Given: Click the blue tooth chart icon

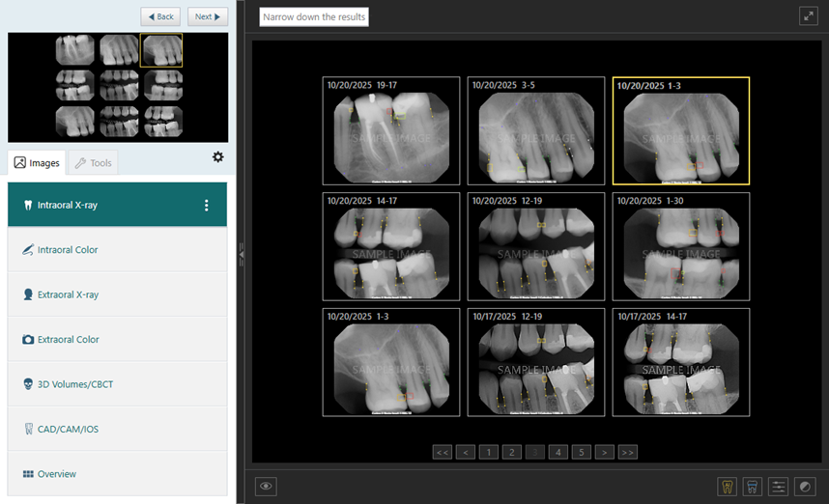Looking at the screenshot, I should [x=753, y=486].
